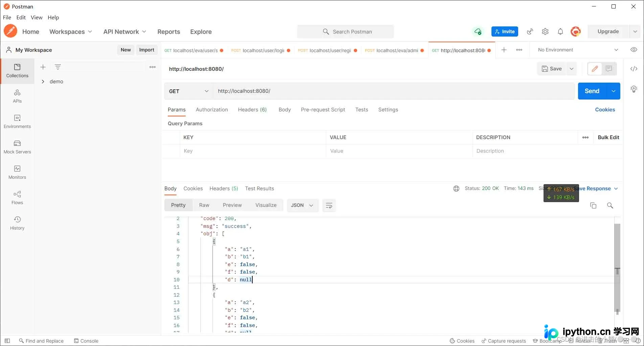Click the capture requests satellite icon

point(530,31)
